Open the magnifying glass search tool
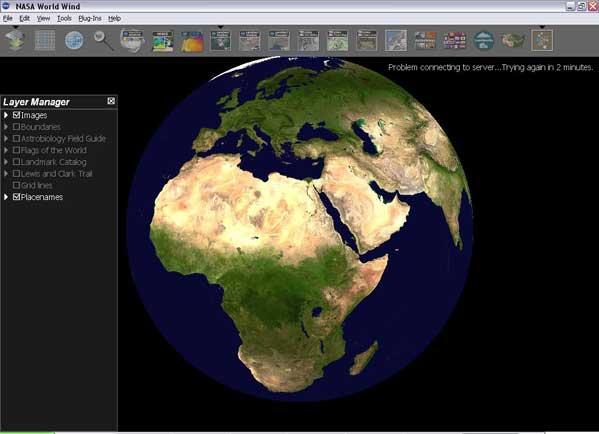 click(104, 40)
